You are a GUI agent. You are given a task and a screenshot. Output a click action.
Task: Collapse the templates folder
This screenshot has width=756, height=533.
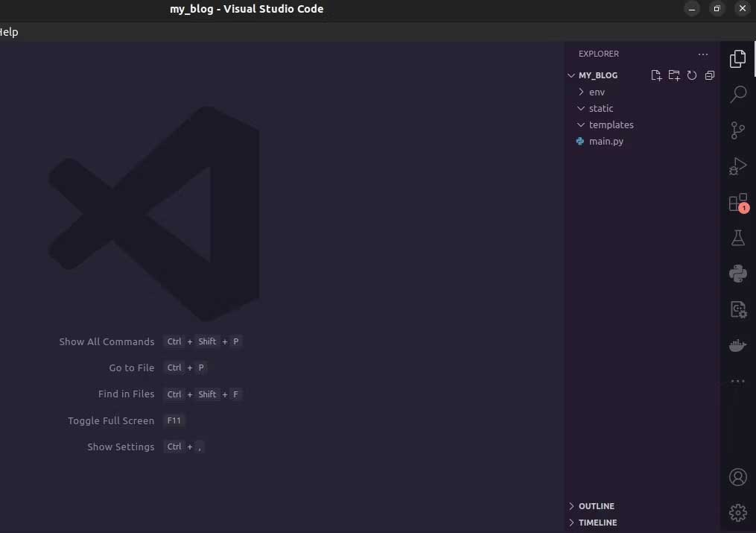[612, 124]
